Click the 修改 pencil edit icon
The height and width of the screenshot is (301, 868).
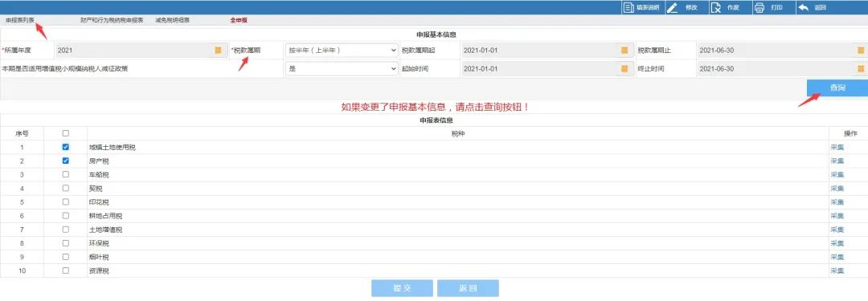point(672,8)
